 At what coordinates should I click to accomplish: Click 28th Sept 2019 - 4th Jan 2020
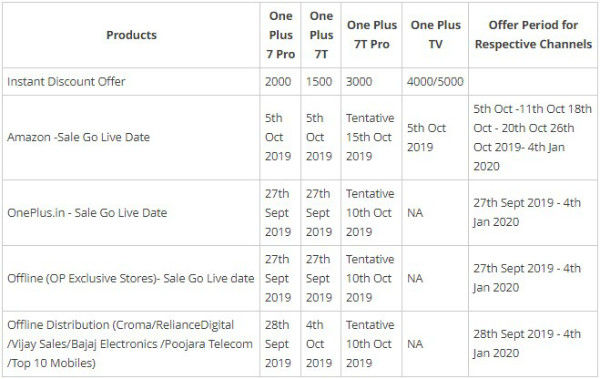pos(527,343)
